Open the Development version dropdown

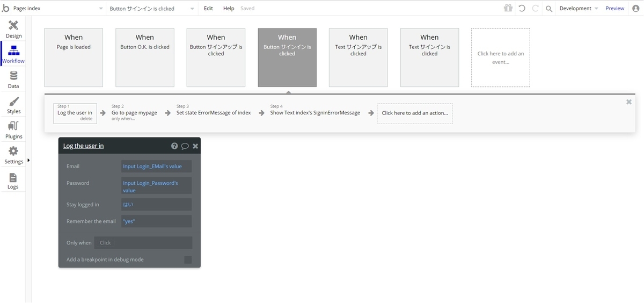[x=579, y=9]
